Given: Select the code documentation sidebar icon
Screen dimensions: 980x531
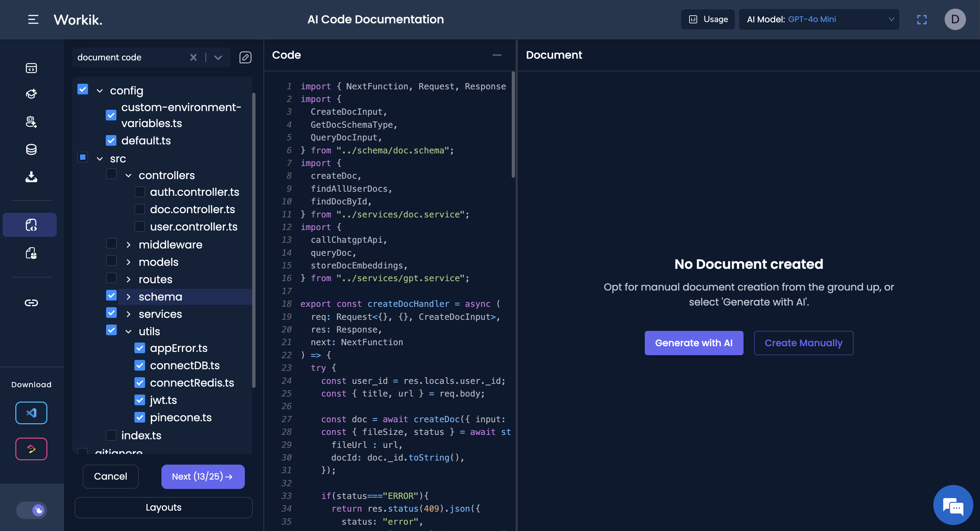Looking at the screenshot, I should (x=30, y=225).
